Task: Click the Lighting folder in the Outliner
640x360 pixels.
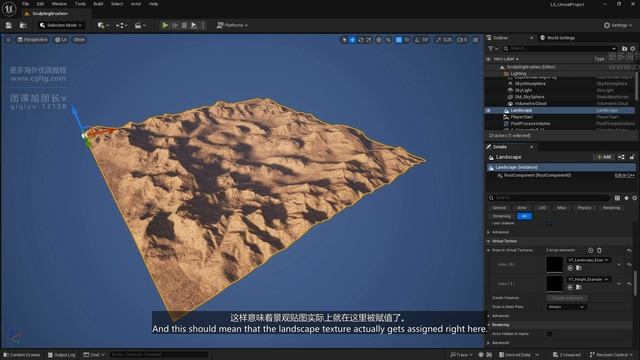Action: 518,73
